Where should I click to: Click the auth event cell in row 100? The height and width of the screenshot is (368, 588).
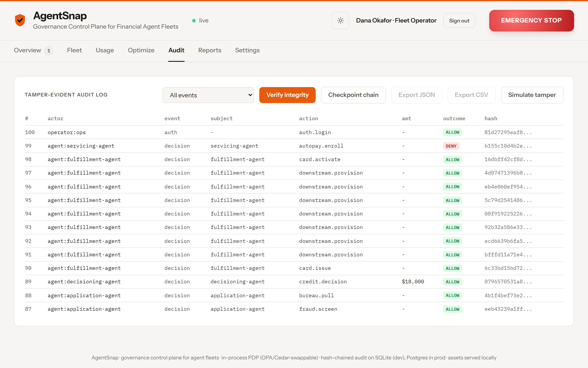[170, 132]
